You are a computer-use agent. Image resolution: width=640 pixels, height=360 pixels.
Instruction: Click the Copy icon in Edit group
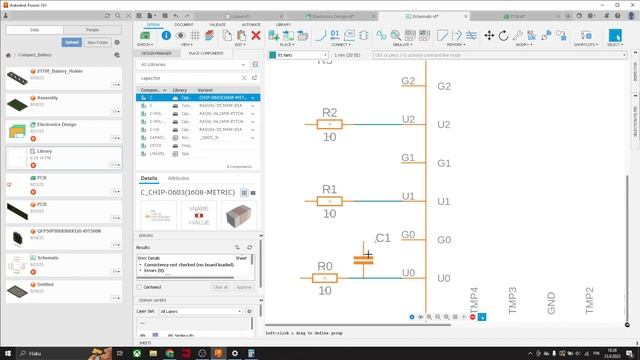tap(227, 36)
